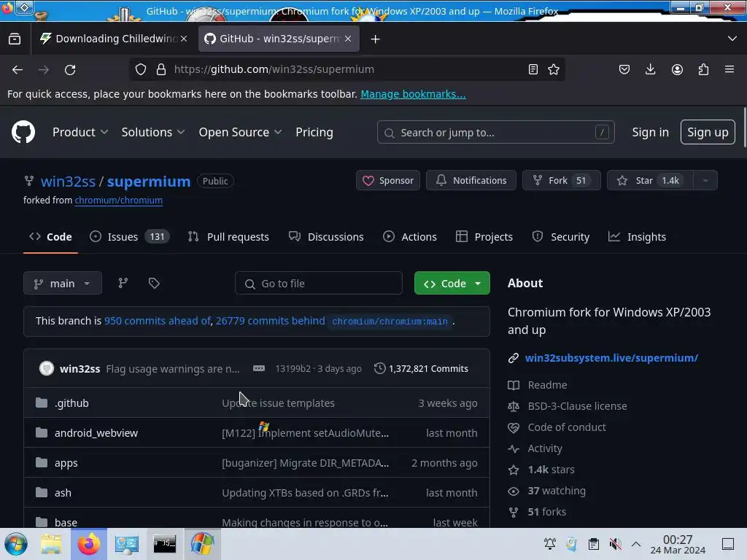Click the tracking protection shield icon
This screenshot has height=560, width=747.
pos(141,69)
